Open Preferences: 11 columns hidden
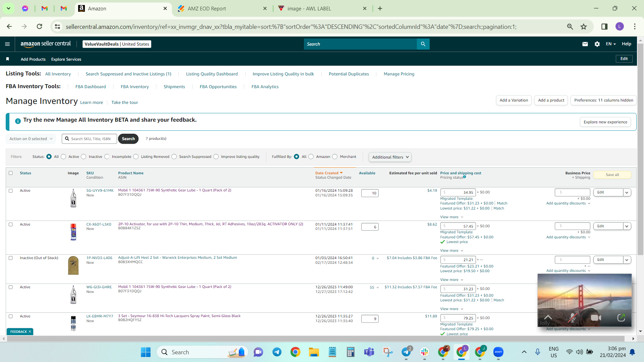 [603, 100]
